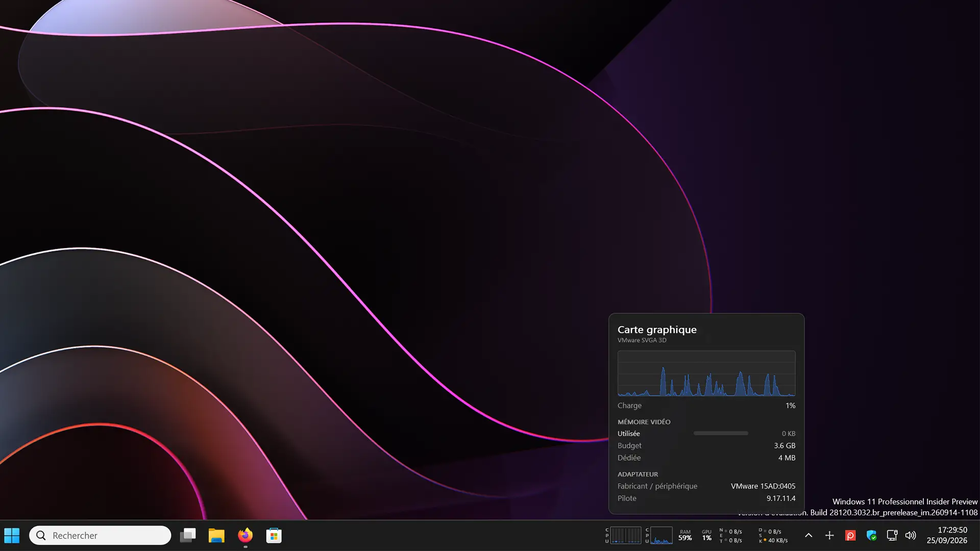Viewport: 980px width, 551px height.
Task: Click the CPU history graph monitor
Action: [658, 536]
